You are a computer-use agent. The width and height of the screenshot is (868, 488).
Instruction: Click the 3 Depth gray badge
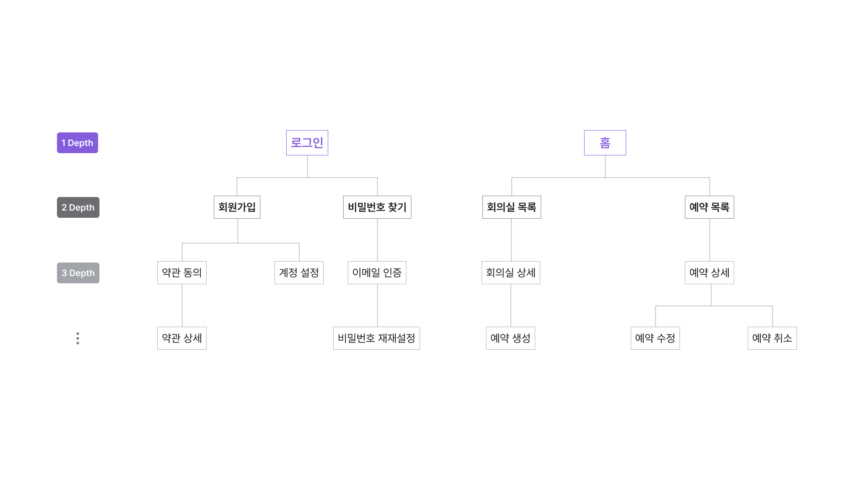pyautogui.click(x=78, y=273)
